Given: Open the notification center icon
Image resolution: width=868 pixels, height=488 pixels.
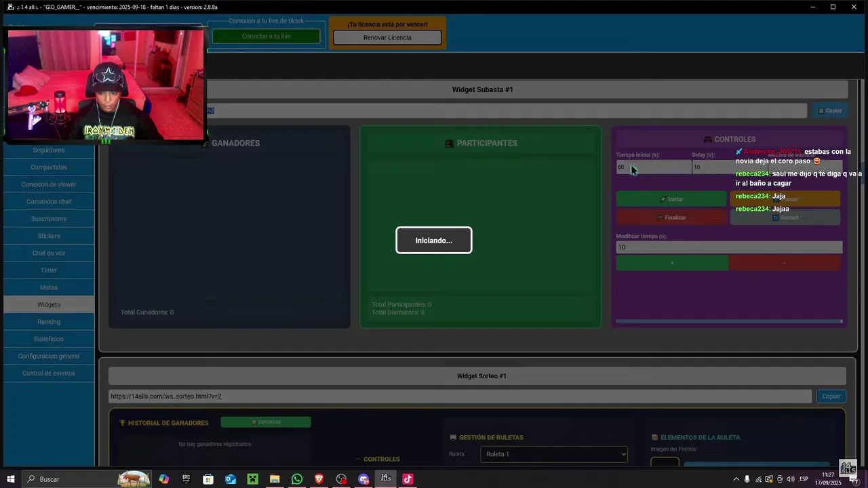Looking at the screenshot, I should point(854,480).
